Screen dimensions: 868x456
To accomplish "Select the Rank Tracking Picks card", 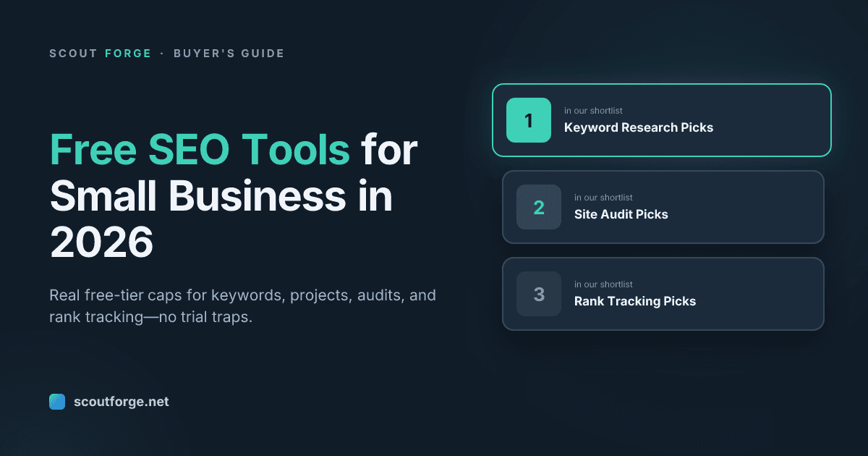I will pos(663,294).
